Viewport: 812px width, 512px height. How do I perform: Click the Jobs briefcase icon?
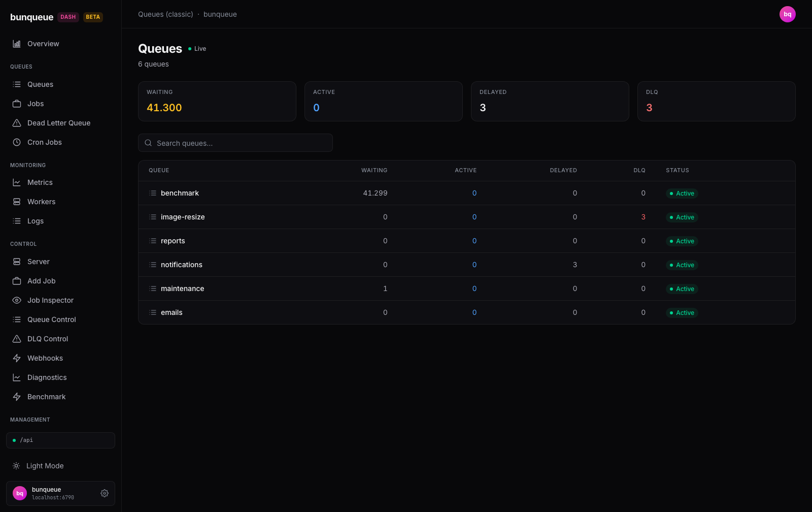click(x=17, y=104)
